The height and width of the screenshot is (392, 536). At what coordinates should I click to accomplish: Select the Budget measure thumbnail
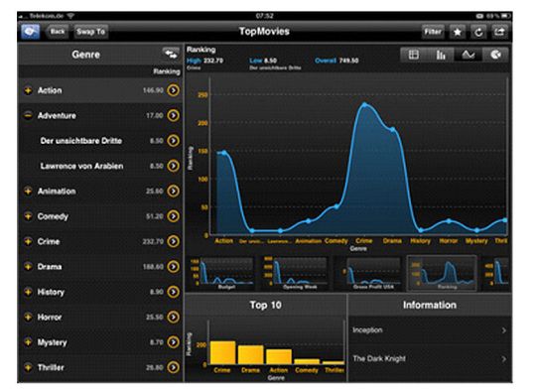tap(222, 274)
